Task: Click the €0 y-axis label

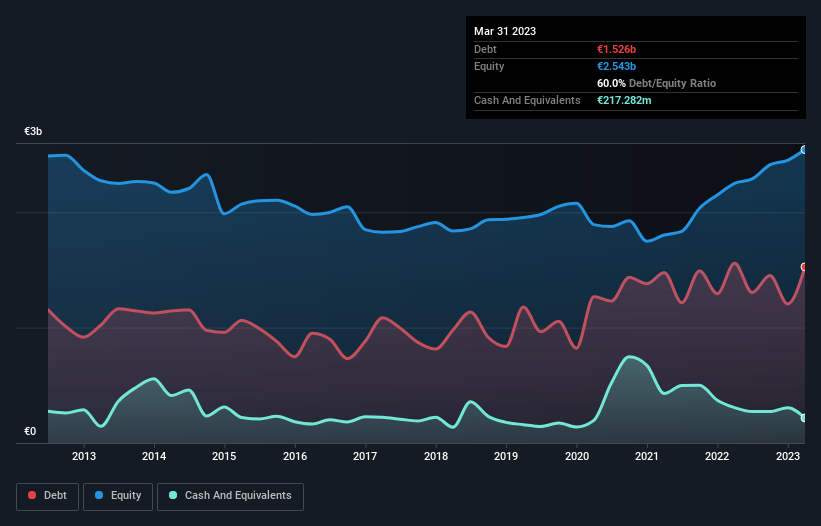Action: pyautogui.click(x=30, y=431)
